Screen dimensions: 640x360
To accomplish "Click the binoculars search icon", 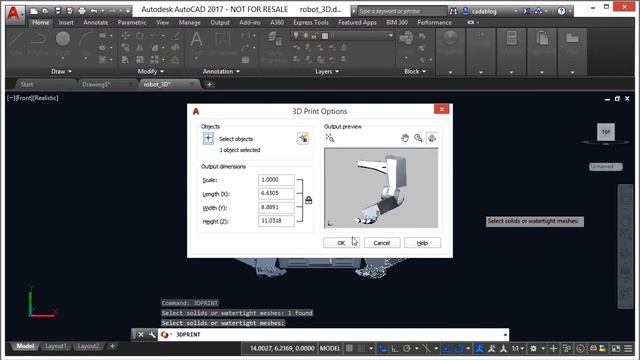I will pyautogui.click(x=453, y=11).
